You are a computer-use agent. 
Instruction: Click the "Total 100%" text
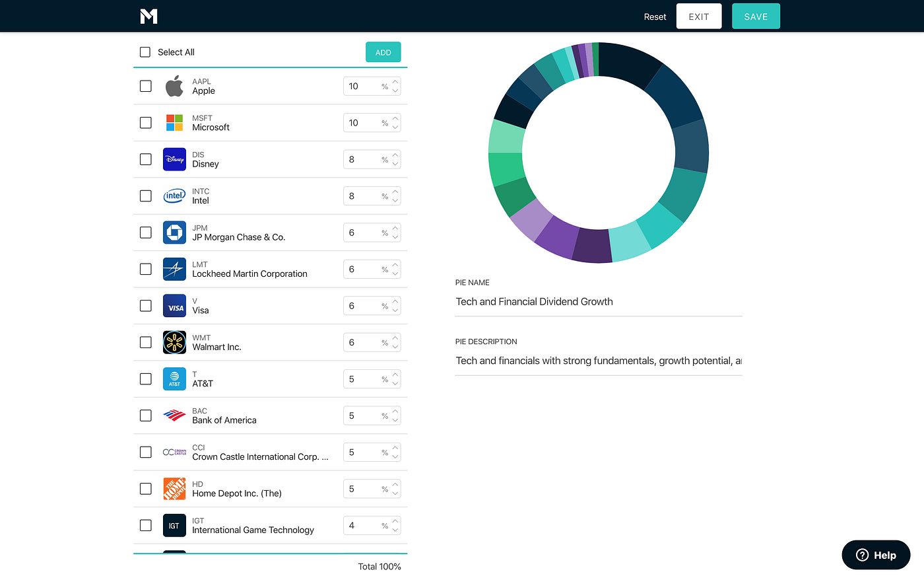pyautogui.click(x=379, y=567)
